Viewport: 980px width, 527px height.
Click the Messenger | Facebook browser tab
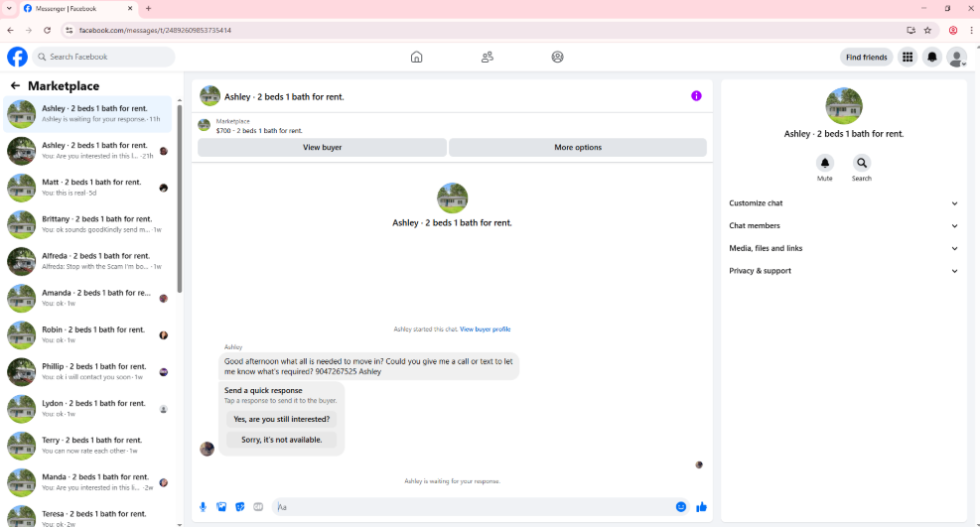(x=77, y=9)
